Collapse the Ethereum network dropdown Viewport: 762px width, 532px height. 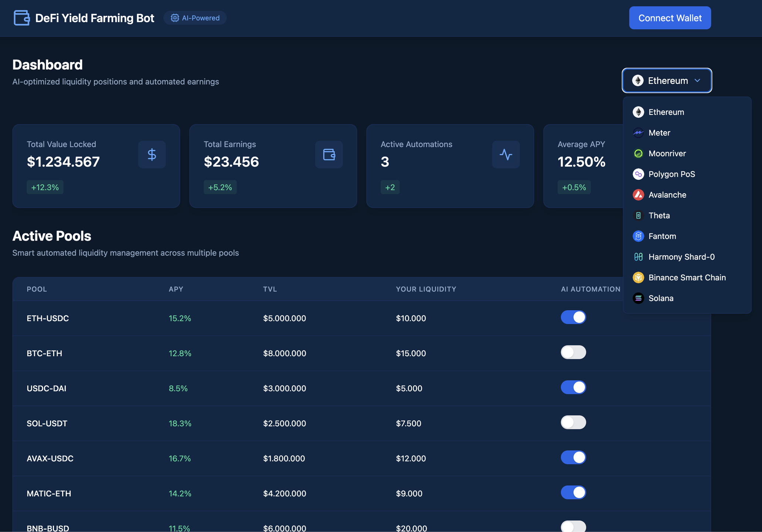coord(667,81)
